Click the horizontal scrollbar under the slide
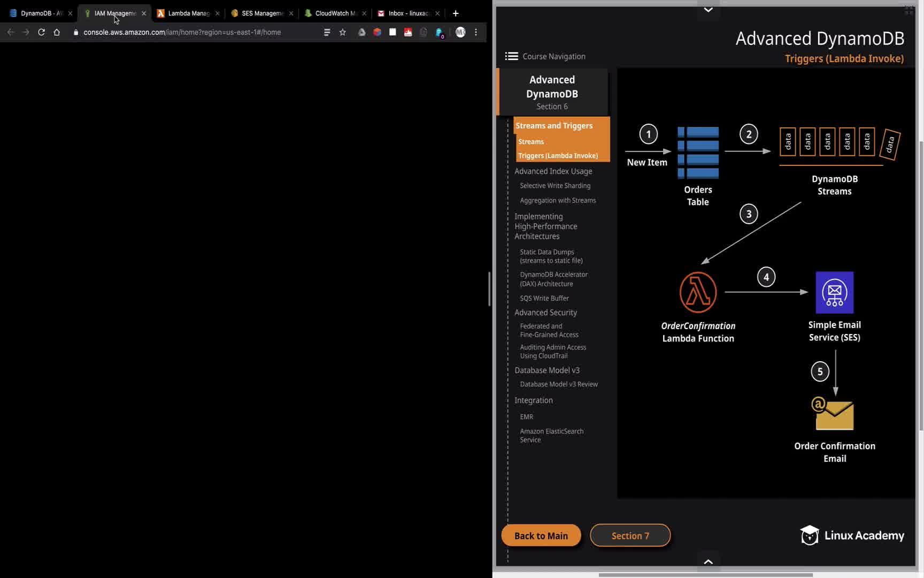Viewport: 924px width, 578px height. coord(705,575)
